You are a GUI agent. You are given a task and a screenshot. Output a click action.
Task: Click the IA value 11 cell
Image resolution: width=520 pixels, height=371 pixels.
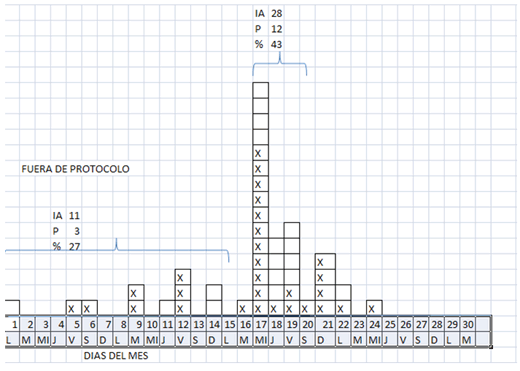(74, 216)
